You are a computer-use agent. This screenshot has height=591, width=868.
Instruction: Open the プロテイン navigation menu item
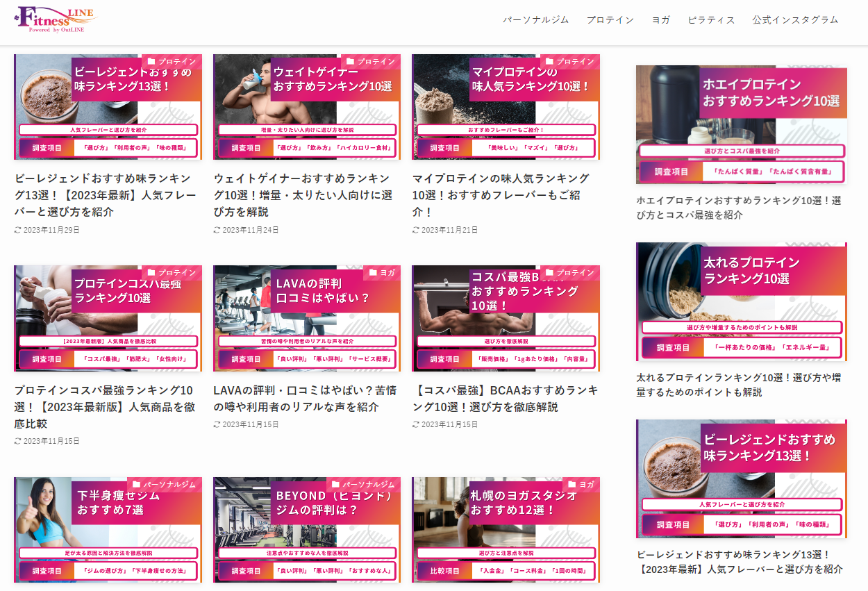[610, 19]
